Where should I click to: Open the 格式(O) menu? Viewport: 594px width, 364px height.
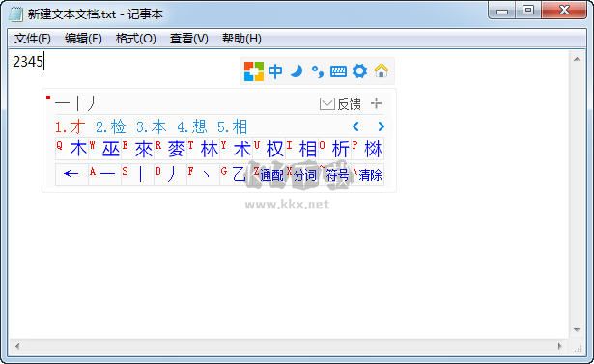[x=135, y=39]
